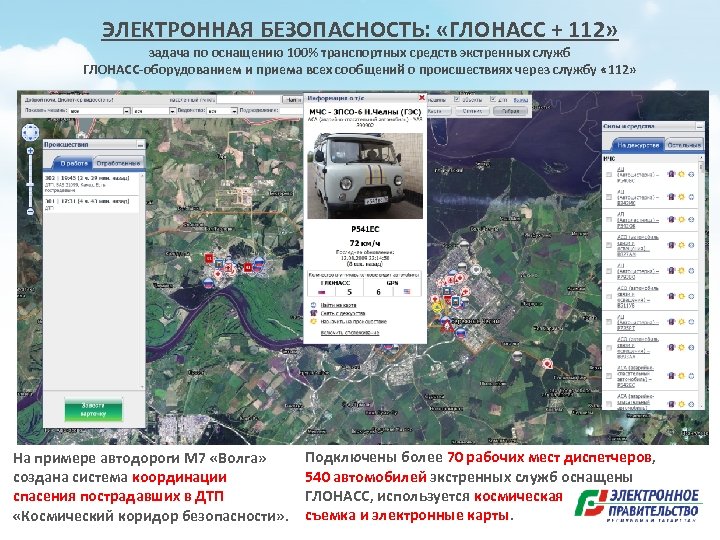Check the second vehicle checkbox under МЧС
The height and width of the screenshot is (540, 720).
[x=609, y=197]
